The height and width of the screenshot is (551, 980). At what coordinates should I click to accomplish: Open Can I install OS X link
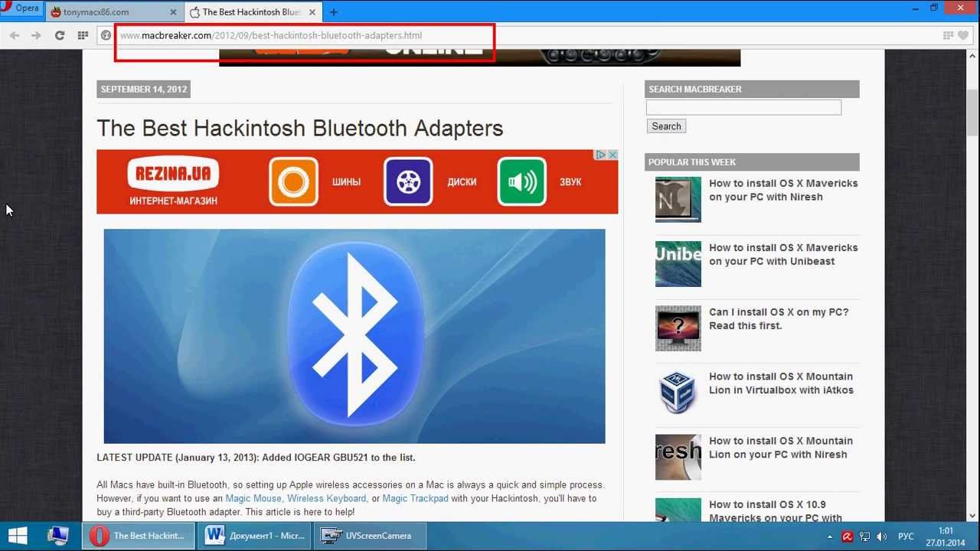779,318
